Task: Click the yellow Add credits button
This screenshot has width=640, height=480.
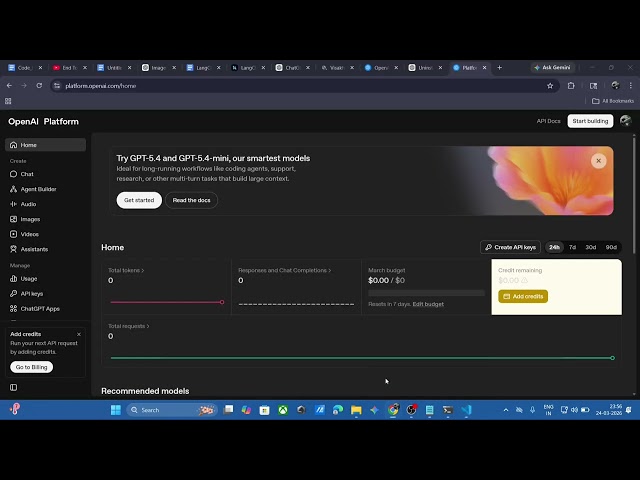Action: coord(523,296)
